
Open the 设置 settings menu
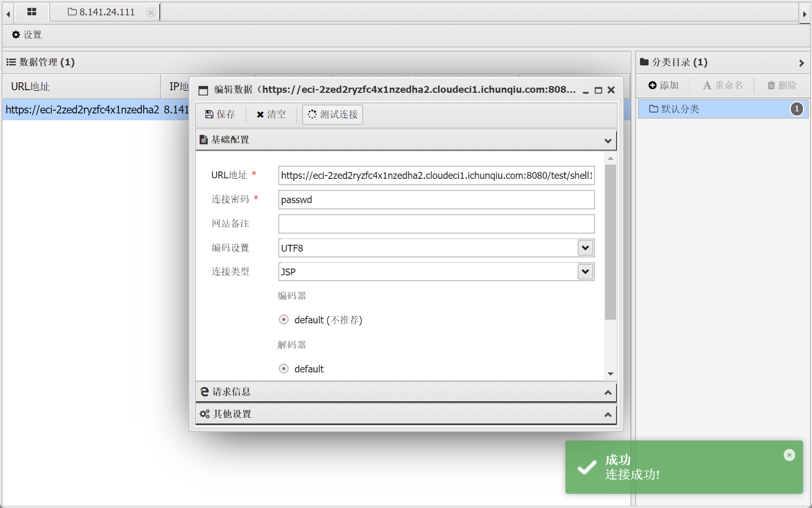click(27, 35)
